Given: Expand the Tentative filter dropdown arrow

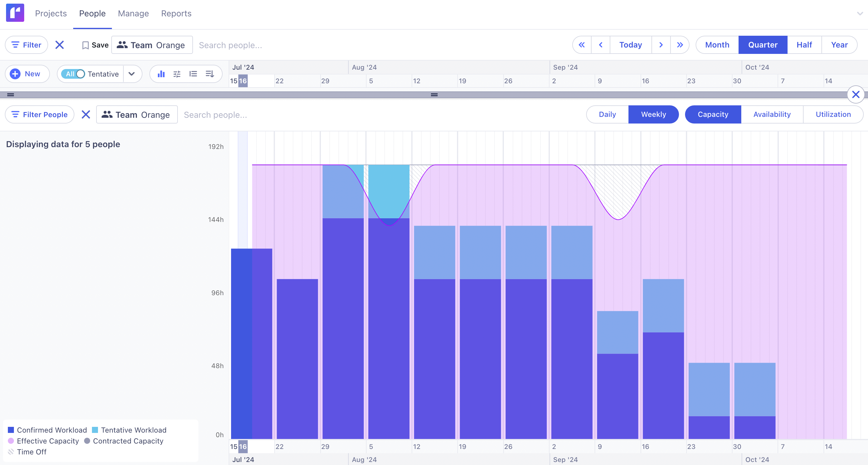Looking at the screenshot, I should pos(132,74).
